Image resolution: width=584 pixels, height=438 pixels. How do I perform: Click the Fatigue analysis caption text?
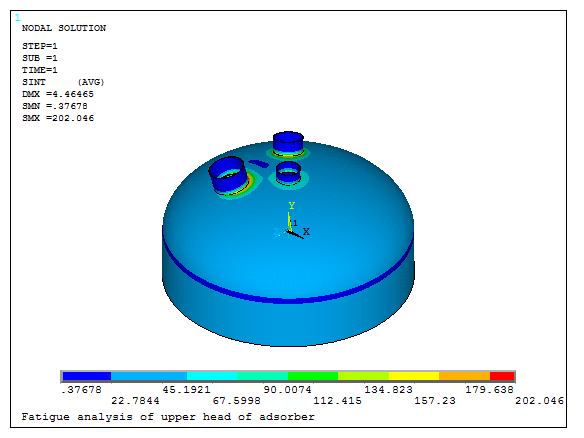[x=168, y=417]
